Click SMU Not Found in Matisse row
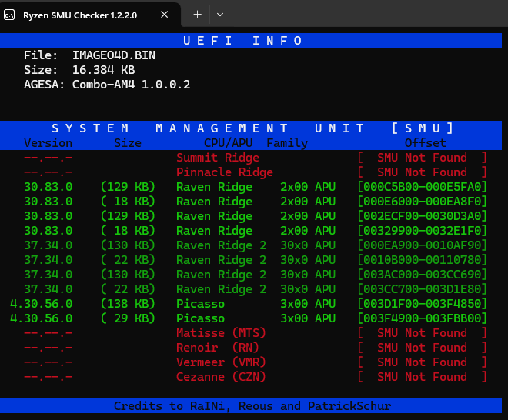The image size is (508, 420). point(422,333)
